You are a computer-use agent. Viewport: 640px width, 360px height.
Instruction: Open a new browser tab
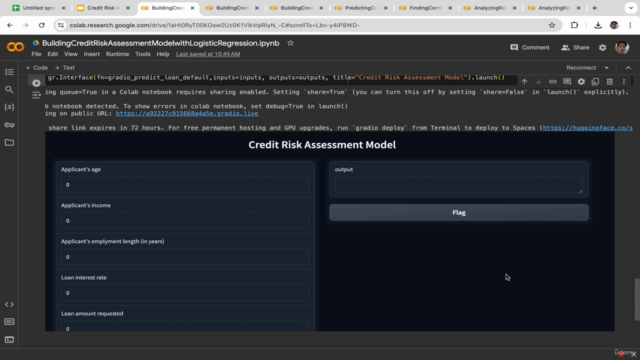click(x=594, y=8)
